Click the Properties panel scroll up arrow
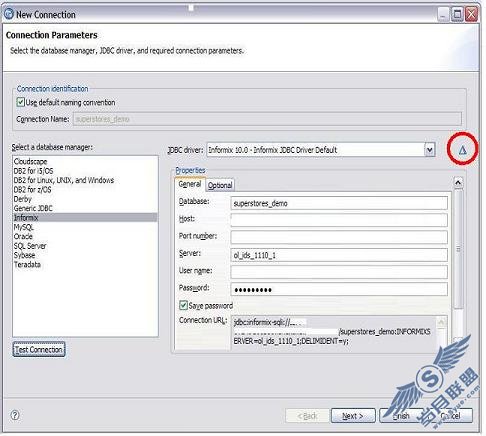 point(458,182)
